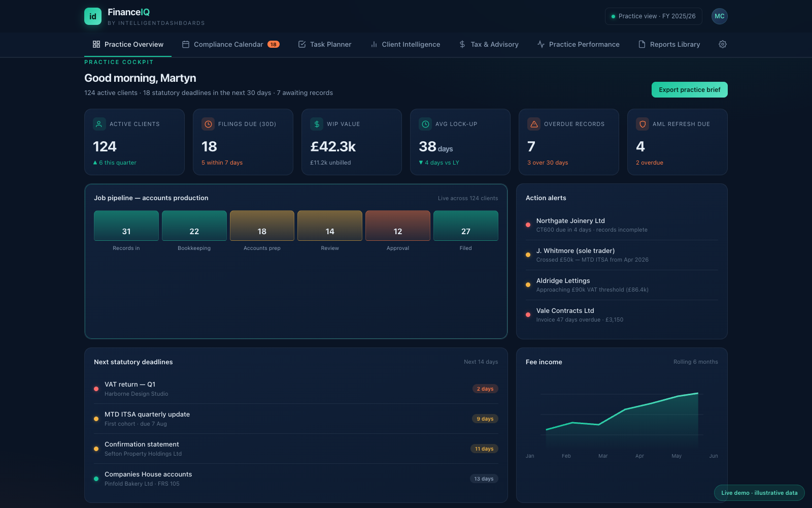Click the 13 days deadline badge
The width and height of the screenshot is (812, 508).
tap(484, 479)
